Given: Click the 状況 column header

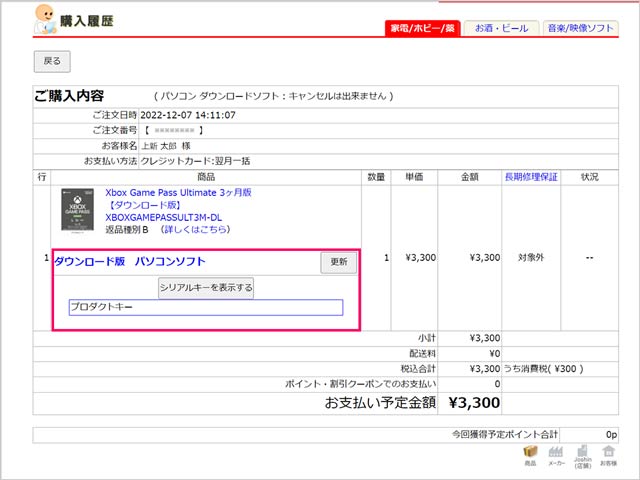Looking at the screenshot, I should pos(589,177).
